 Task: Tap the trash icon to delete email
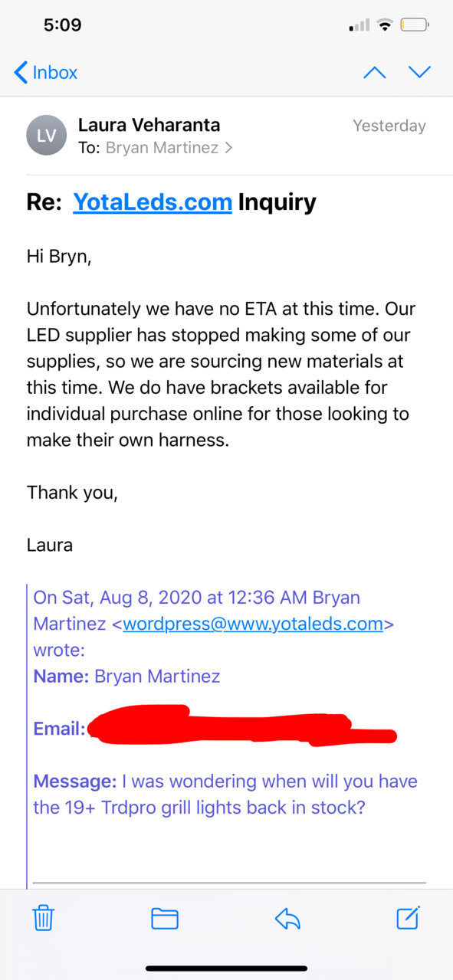(44, 917)
